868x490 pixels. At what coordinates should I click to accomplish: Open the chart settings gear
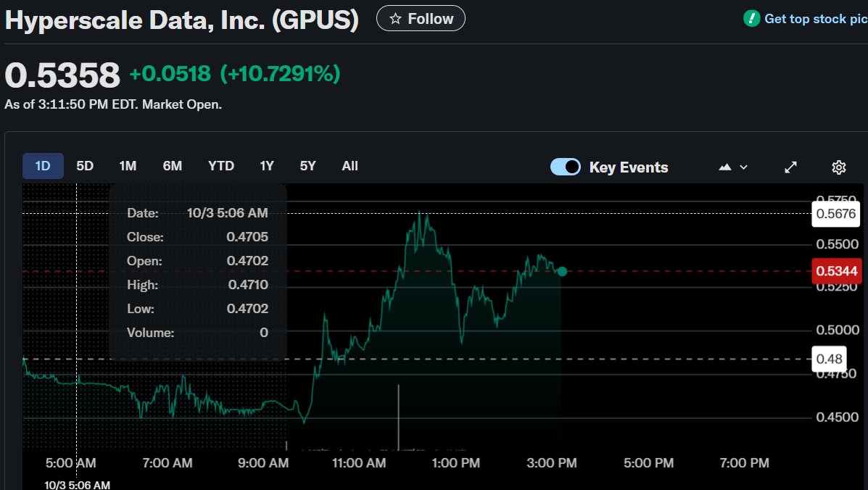click(x=838, y=167)
